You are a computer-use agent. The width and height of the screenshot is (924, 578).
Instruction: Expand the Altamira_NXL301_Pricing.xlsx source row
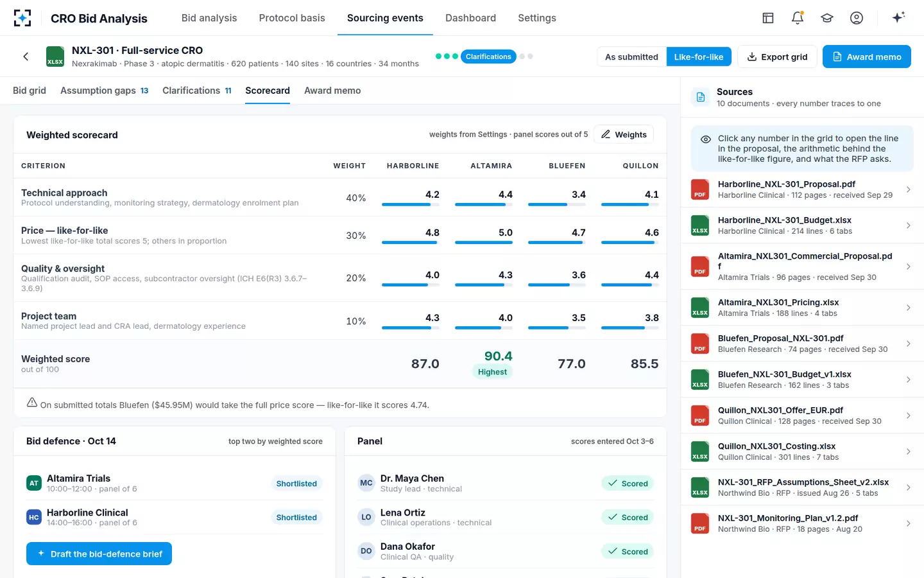tap(802, 308)
